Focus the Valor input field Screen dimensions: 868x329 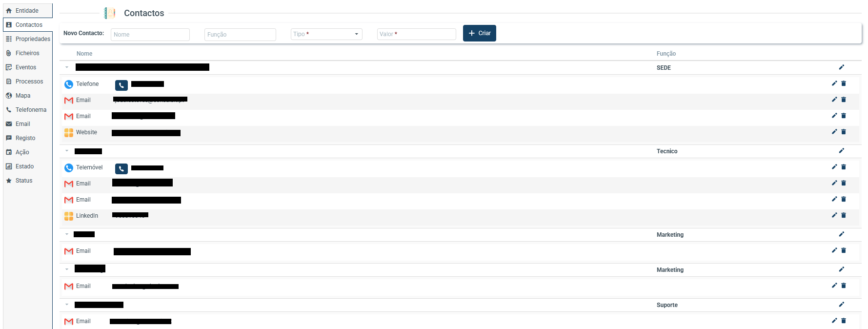coord(416,34)
